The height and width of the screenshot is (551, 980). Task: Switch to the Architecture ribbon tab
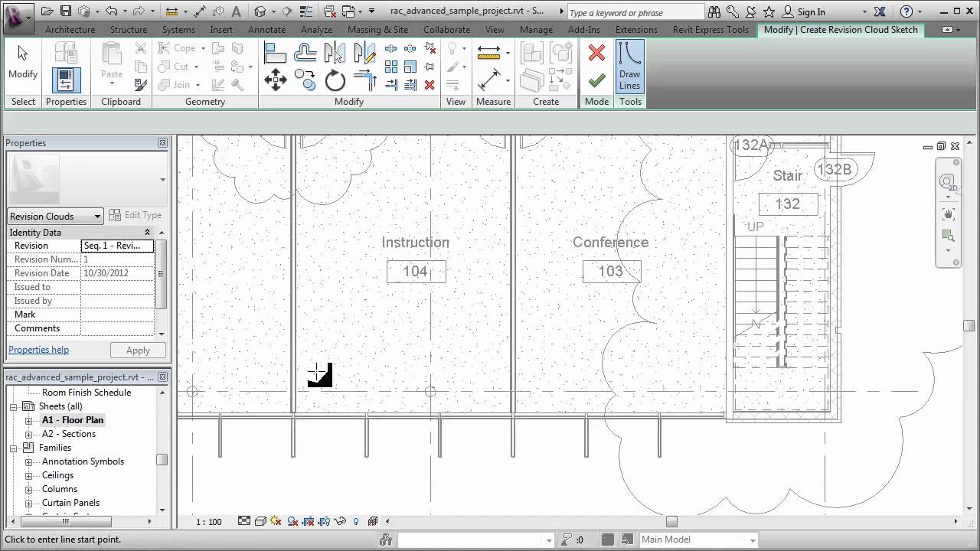[x=70, y=30]
